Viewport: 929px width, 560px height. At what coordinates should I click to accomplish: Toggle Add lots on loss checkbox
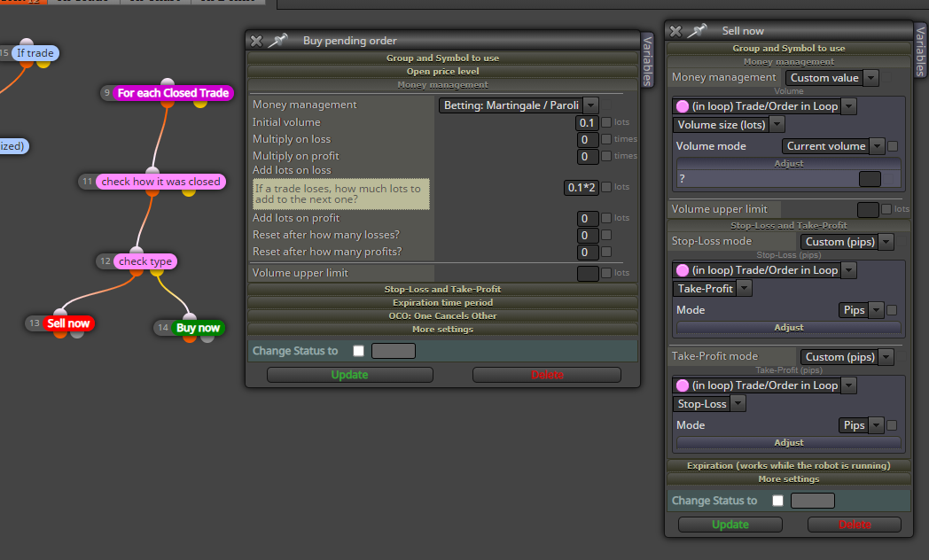click(606, 187)
